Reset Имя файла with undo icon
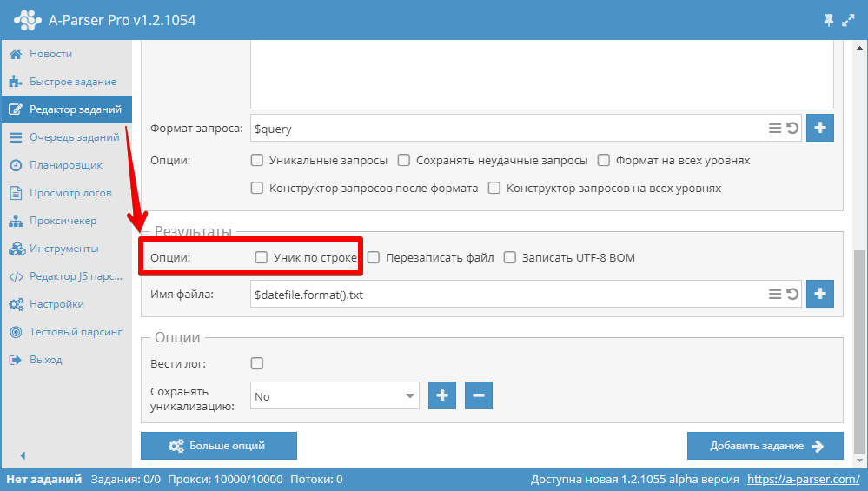The image size is (868, 491). (x=792, y=294)
